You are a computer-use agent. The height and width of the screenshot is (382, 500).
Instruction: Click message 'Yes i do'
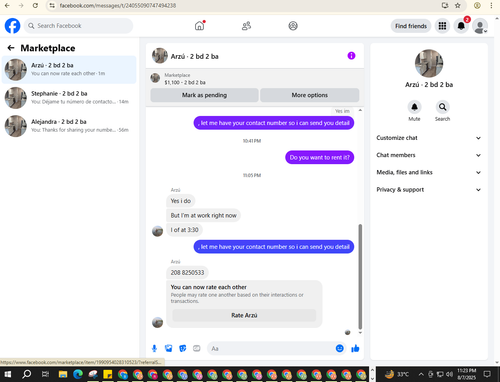point(181,201)
